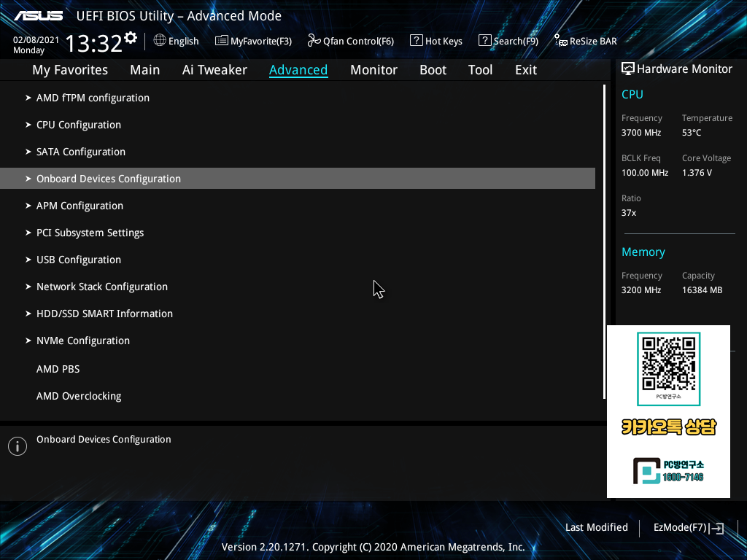The height and width of the screenshot is (560, 747).
Task: Select the Exit tab
Action: pos(526,70)
